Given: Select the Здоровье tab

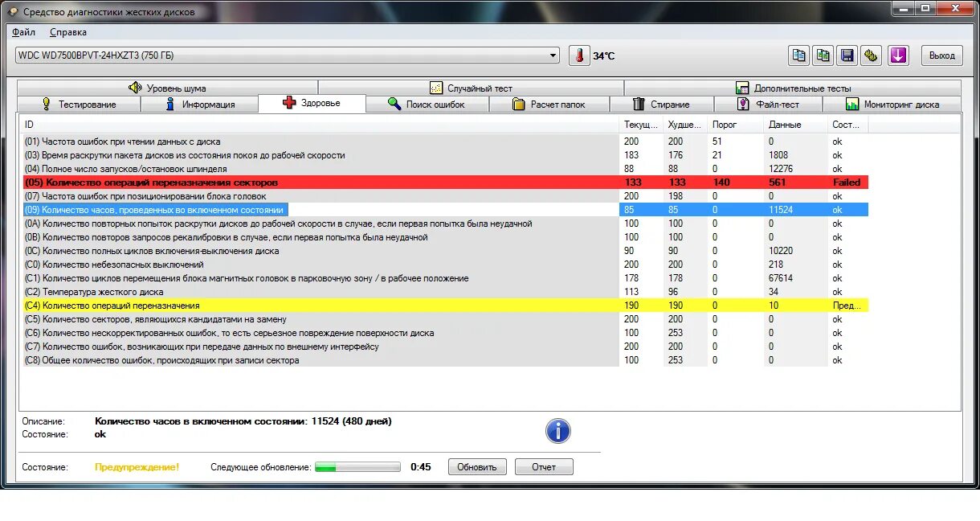Looking at the screenshot, I should point(312,103).
